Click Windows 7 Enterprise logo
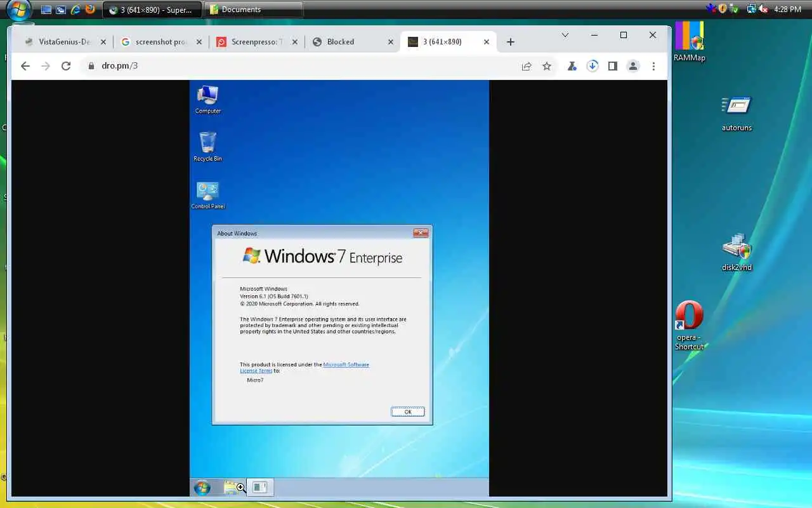Viewport: 812px width, 508px height. click(x=322, y=256)
